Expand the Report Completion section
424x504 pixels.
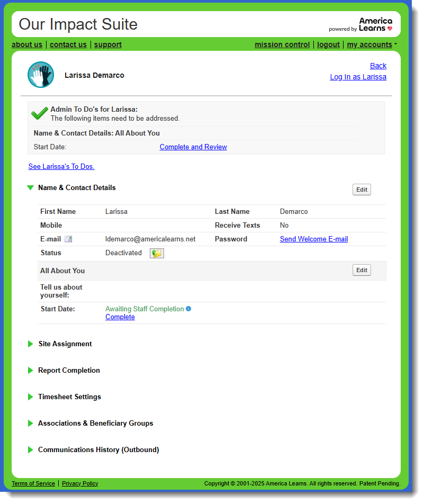(31, 370)
